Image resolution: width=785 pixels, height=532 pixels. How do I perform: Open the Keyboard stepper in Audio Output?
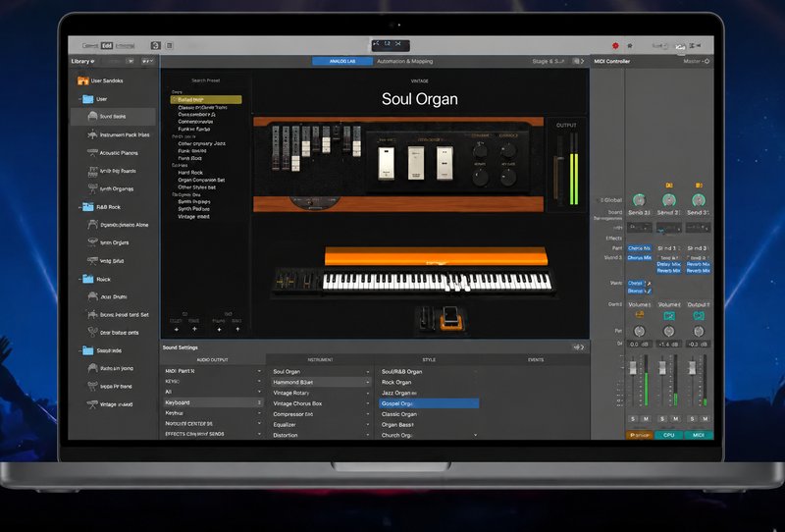pyautogui.click(x=259, y=402)
